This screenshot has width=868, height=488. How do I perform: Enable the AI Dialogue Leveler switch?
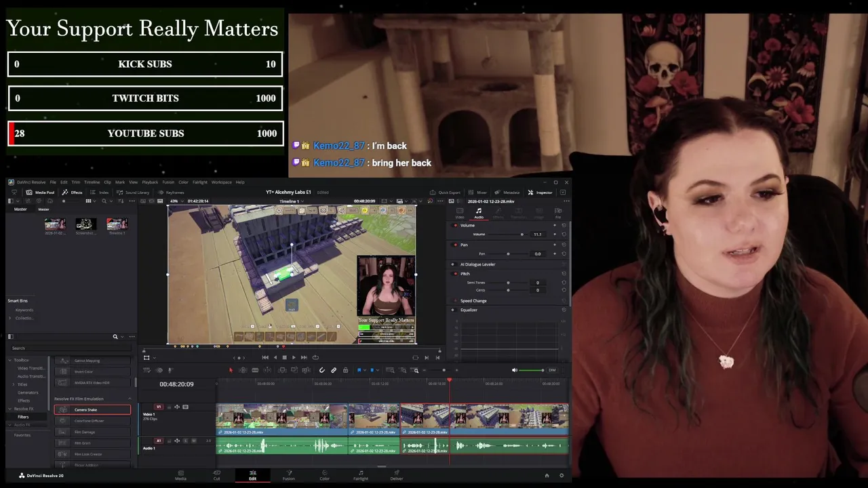click(453, 264)
